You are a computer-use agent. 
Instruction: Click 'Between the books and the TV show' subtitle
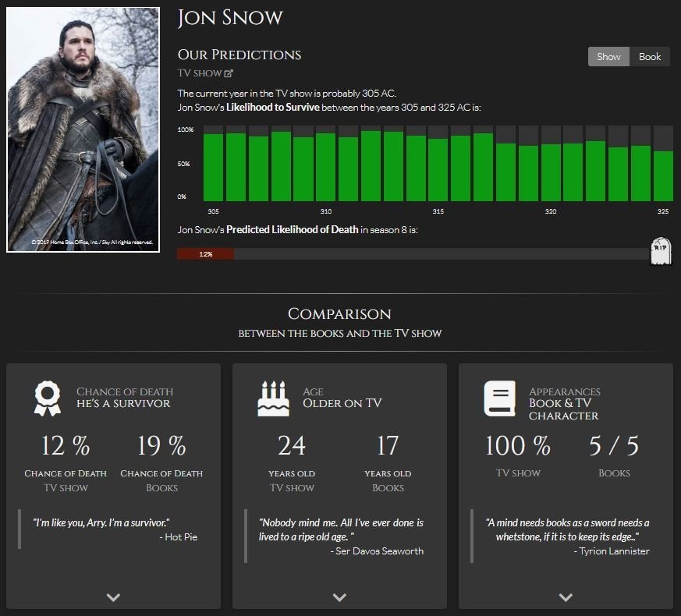click(340, 334)
